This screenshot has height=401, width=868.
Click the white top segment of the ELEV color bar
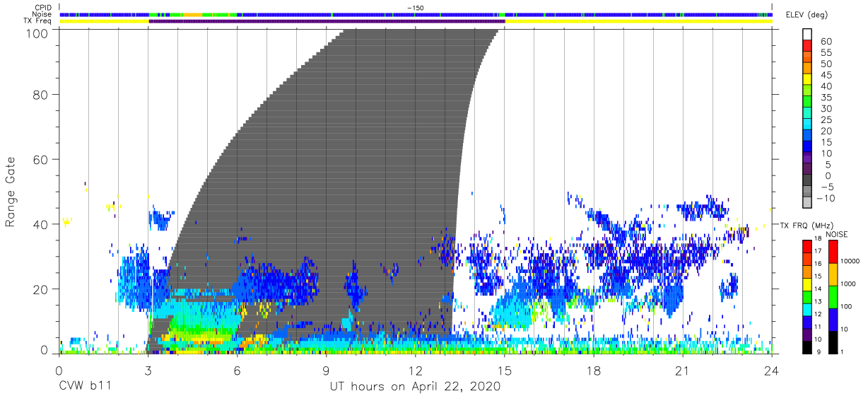pos(807,34)
